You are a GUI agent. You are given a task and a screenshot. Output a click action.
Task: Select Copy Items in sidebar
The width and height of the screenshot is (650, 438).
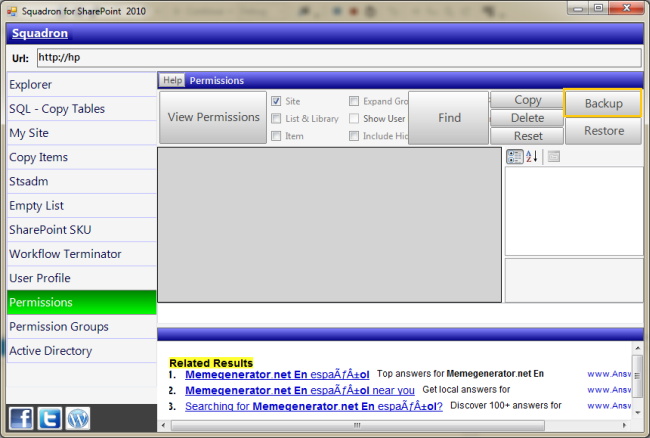pos(82,157)
